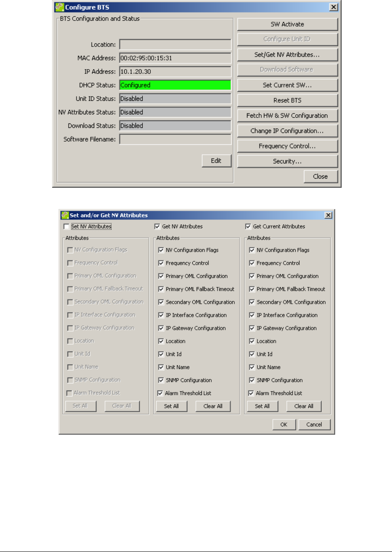Close the Set and/or Get NV Attributes window
This screenshot has width=392, height=552.
(x=328, y=215)
